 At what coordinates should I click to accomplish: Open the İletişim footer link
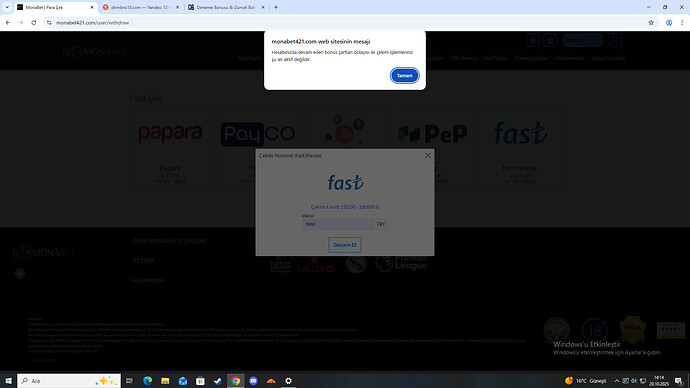click(143, 261)
